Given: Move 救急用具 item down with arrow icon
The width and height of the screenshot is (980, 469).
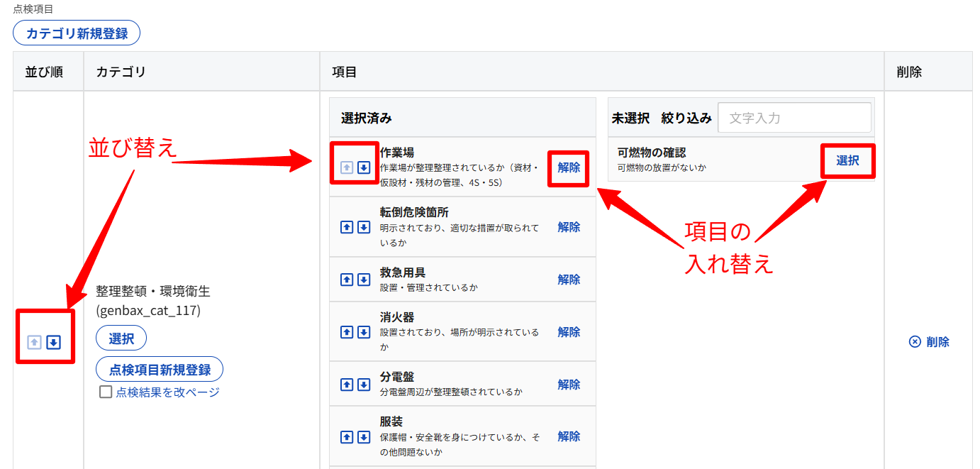Looking at the screenshot, I should coord(364,280).
